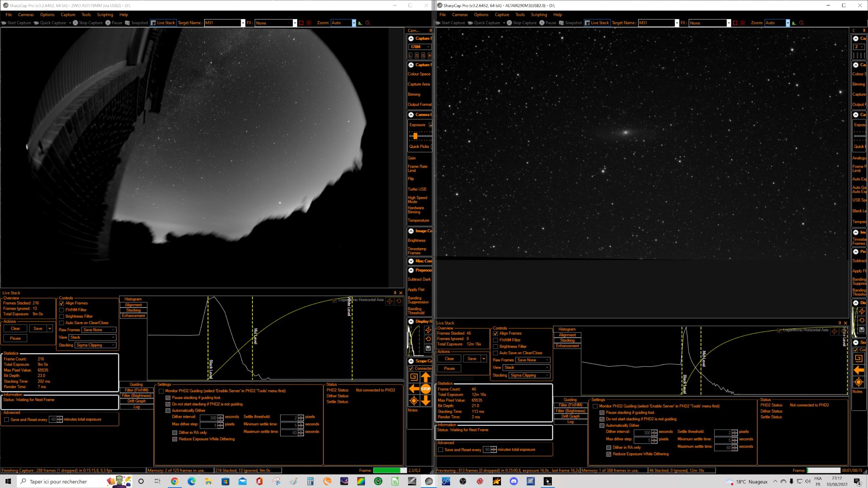Click Mid Level line in left Live Stack histogram

[x=253, y=337]
